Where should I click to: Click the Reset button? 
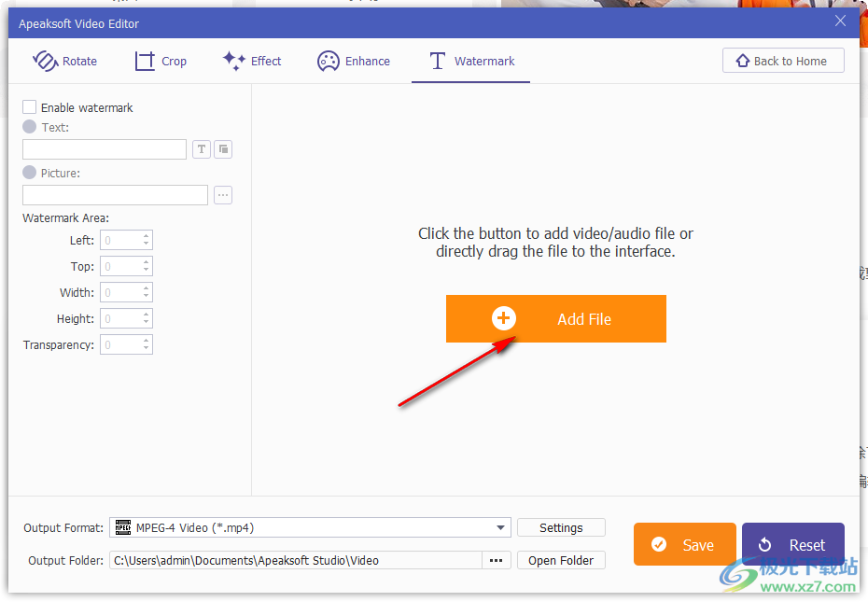point(792,544)
